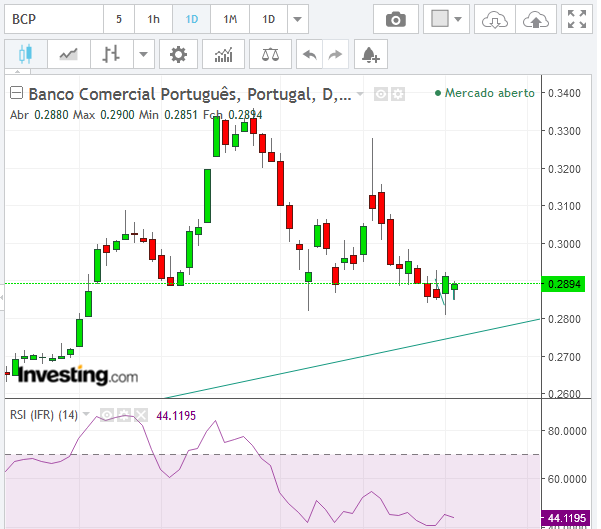Image resolution: width=601 pixels, height=529 pixels.
Task: Open the chart layout square dropdown
Action: 447,19
